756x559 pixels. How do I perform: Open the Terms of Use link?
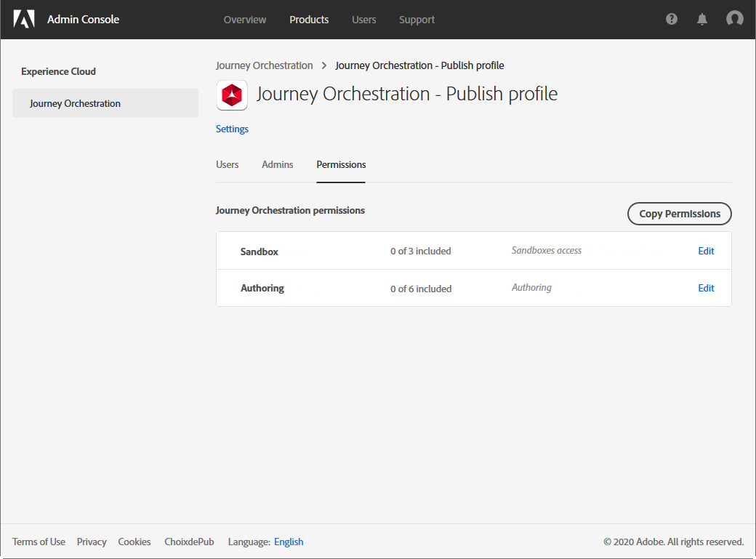point(39,542)
